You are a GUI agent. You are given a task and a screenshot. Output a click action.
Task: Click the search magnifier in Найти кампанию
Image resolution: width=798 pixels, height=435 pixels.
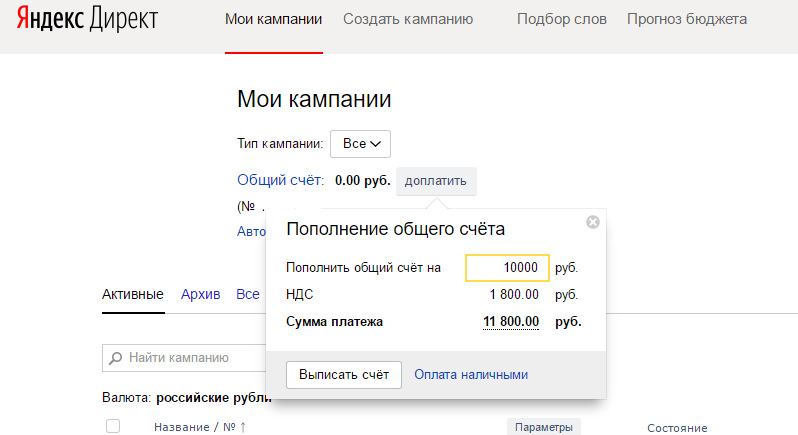(116, 358)
